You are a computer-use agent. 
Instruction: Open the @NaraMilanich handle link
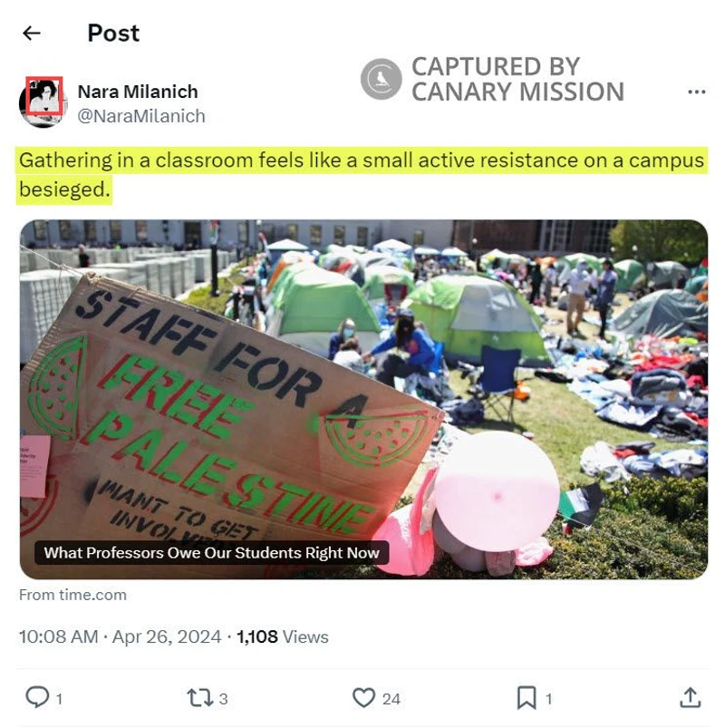(x=141, y=116)
